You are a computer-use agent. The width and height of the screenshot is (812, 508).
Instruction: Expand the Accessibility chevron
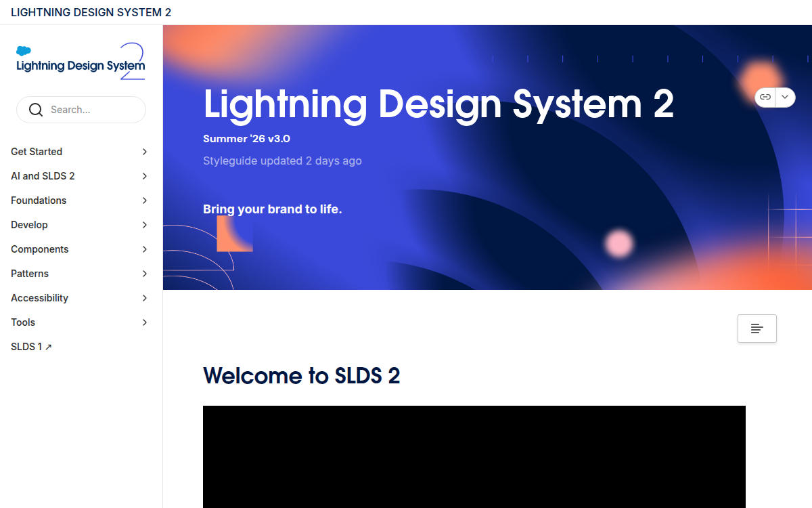(x=145, y=298)
